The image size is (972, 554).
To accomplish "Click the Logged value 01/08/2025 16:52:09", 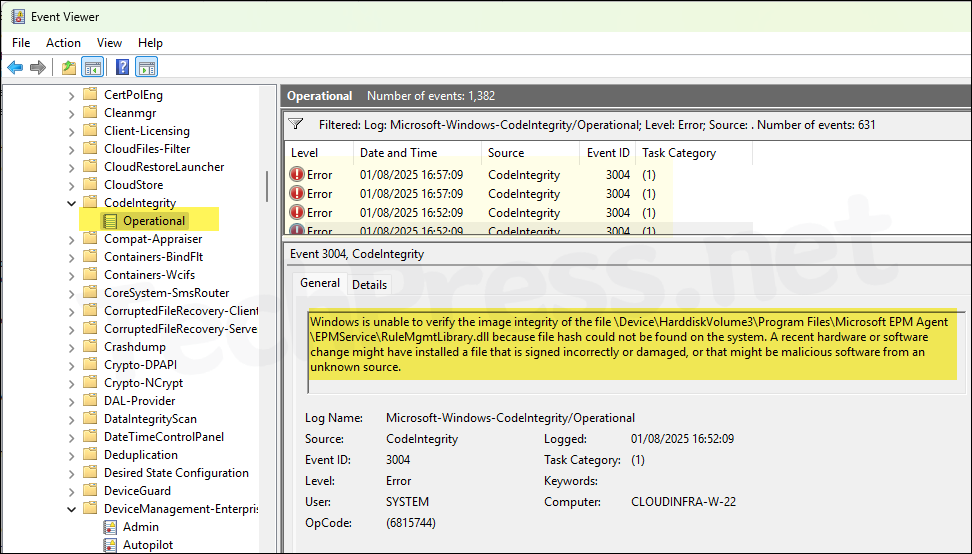I will 682,439.
